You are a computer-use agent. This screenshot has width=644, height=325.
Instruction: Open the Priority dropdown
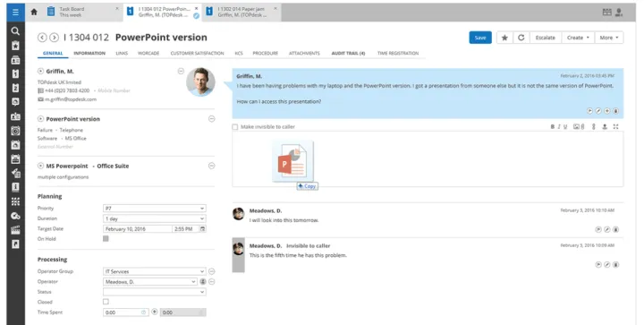[155, 209]
